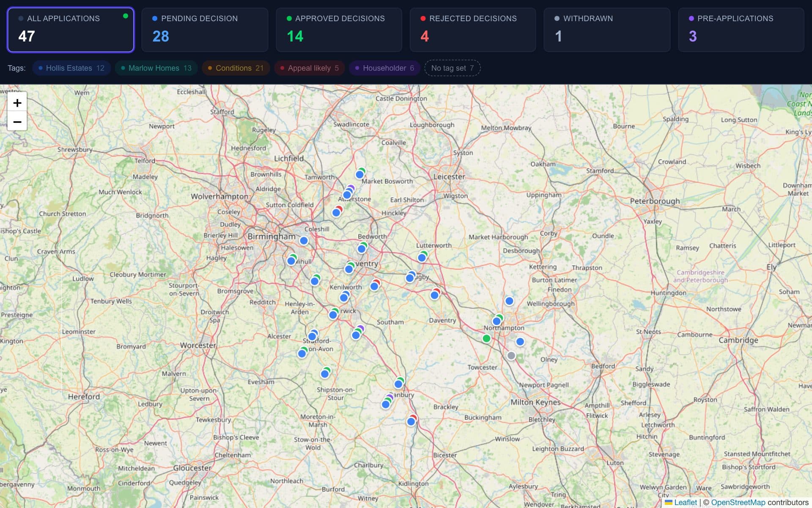Viewport: 812px width, 508px height.
Task: Select the marker cluster southwest of Banbury
Action: tap(386, 404)
